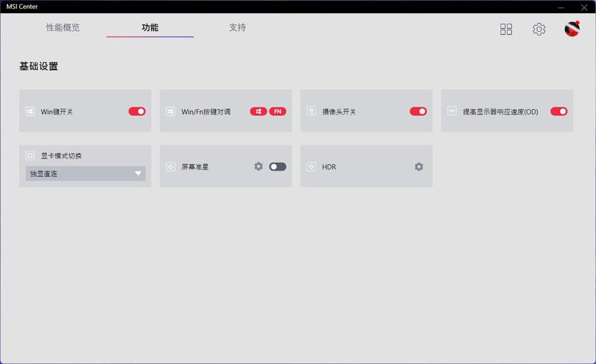Select the FN pill in Win/Fn按键对调
This screenshot has width=596, height=364.
click(278, 111)
